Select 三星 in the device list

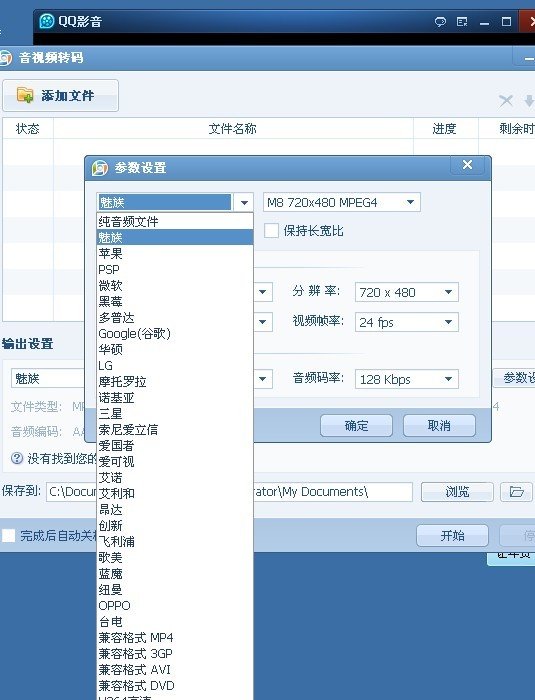[175, 414]
